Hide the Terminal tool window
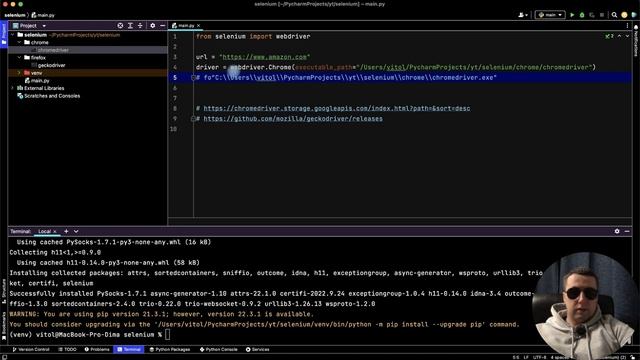The image size is (640, 360). 627,231
